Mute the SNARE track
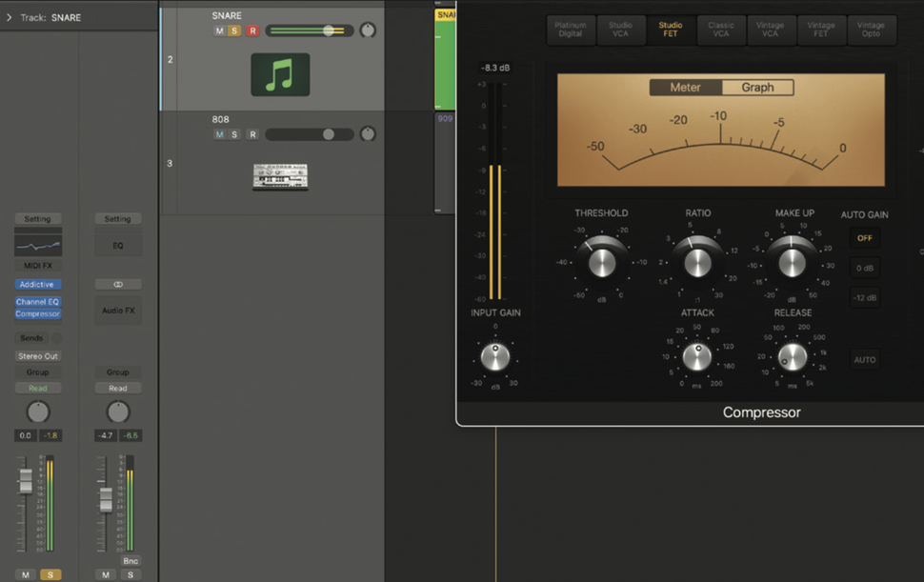The image size is (924, 582). [x=219, y=30]
